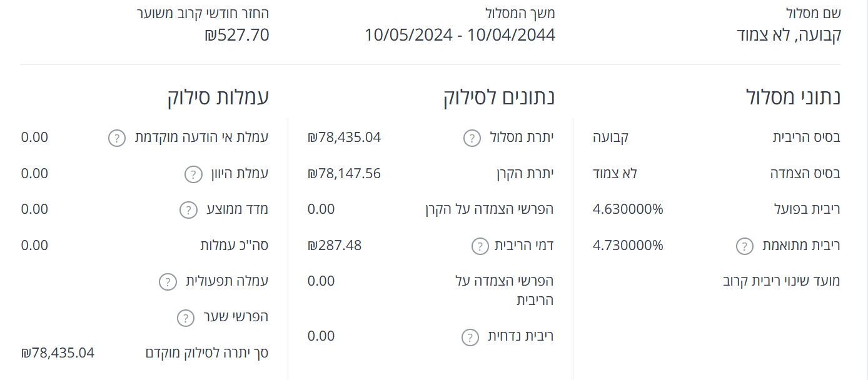Click the actual interest rate 4.630000%
Image resolution: width=868 pixels, height=380 pixels.
[627, 209]
